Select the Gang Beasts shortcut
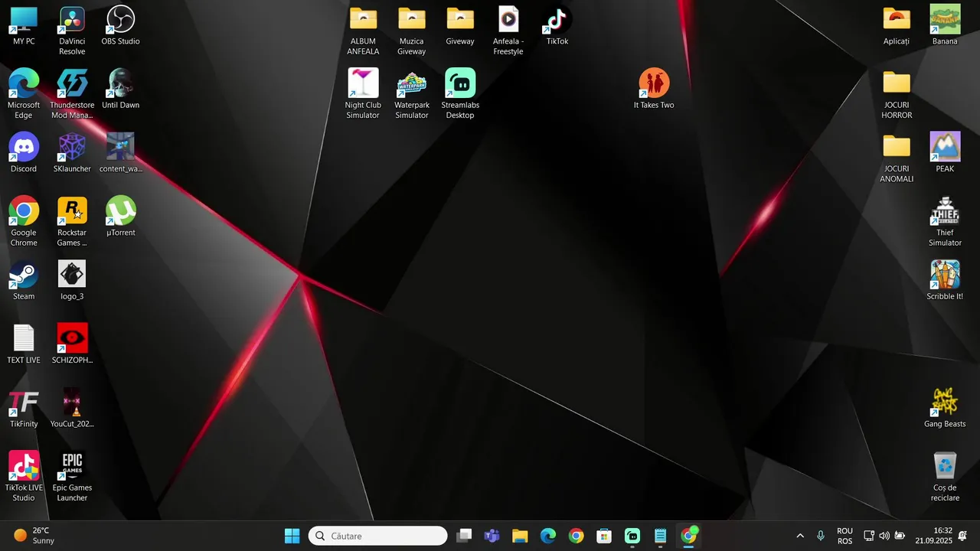The image size is (980, 551). [x=945, y=408]
